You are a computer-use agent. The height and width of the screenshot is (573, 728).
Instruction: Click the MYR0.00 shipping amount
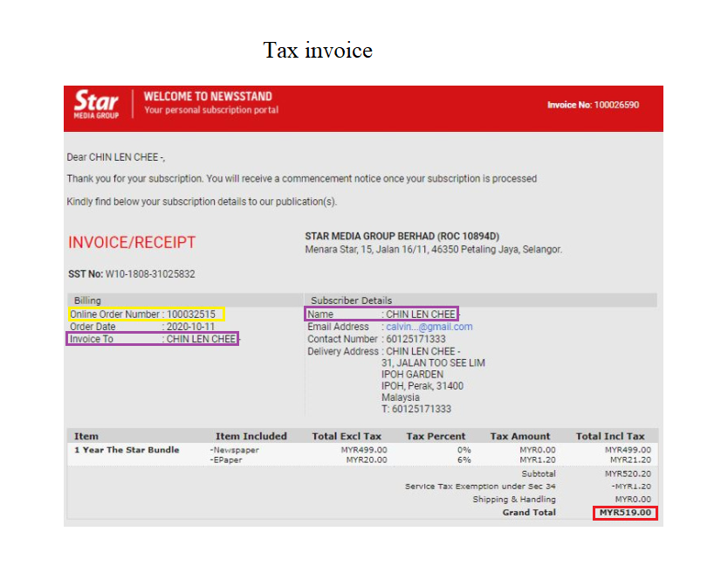[633, 500]
